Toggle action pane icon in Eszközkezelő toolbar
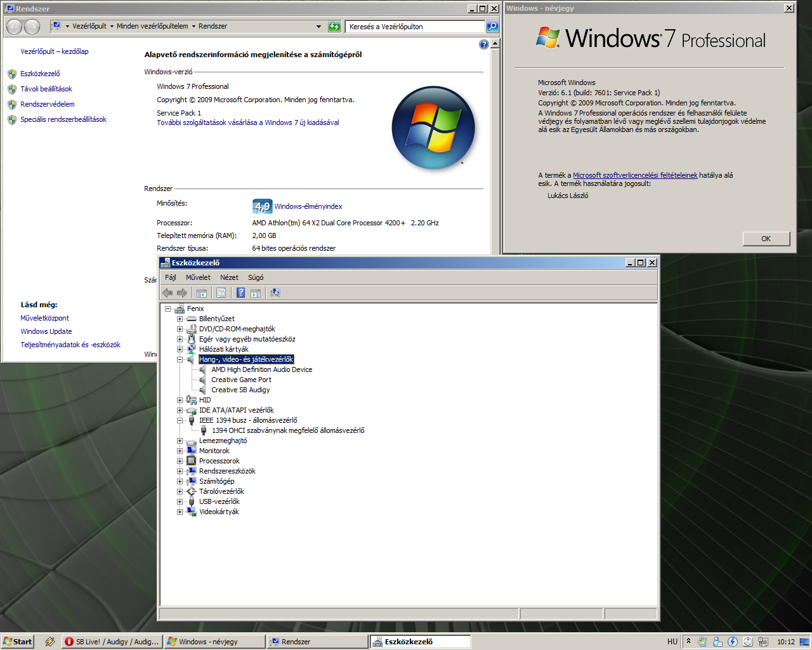Screen dimensions: 812x650 (x=256, y=293)
